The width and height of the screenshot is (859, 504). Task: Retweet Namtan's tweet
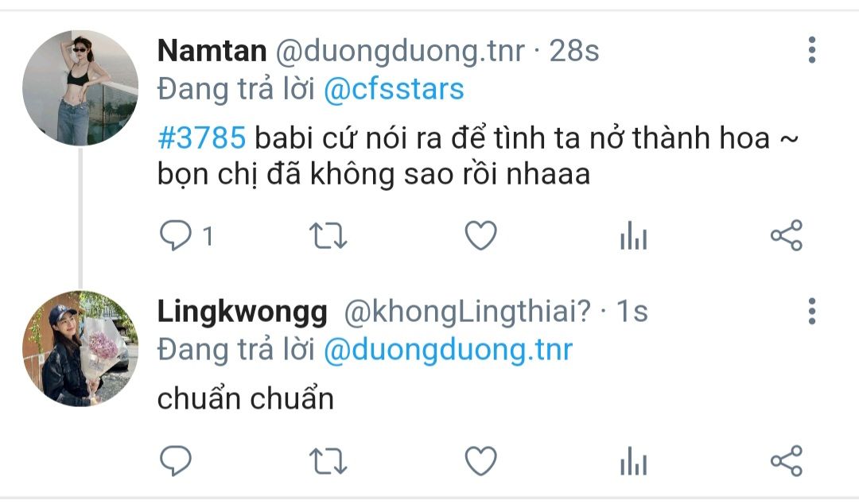point(328,236)
